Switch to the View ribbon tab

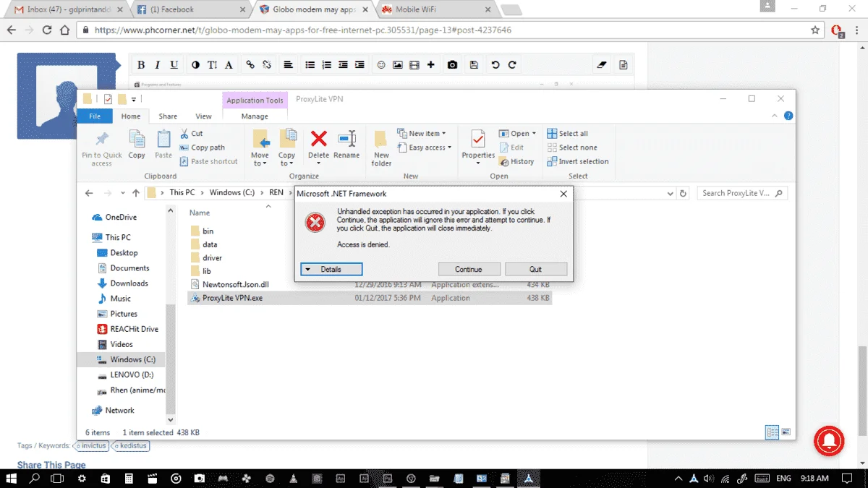coord(204,116)
